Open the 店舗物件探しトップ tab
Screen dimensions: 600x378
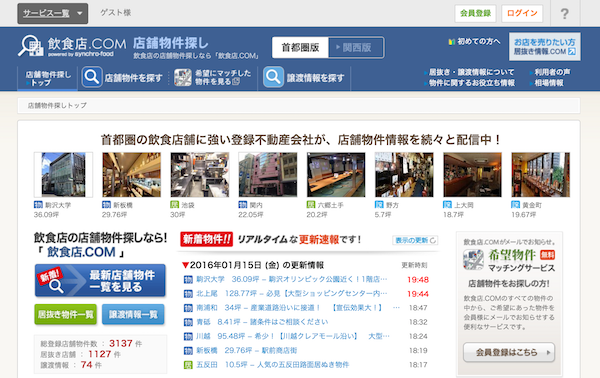47,78
